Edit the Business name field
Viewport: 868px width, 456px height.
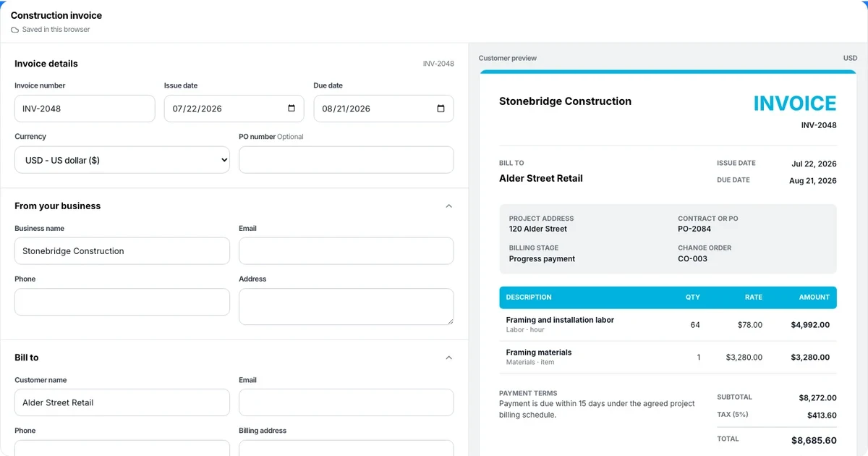click(122, 251)
